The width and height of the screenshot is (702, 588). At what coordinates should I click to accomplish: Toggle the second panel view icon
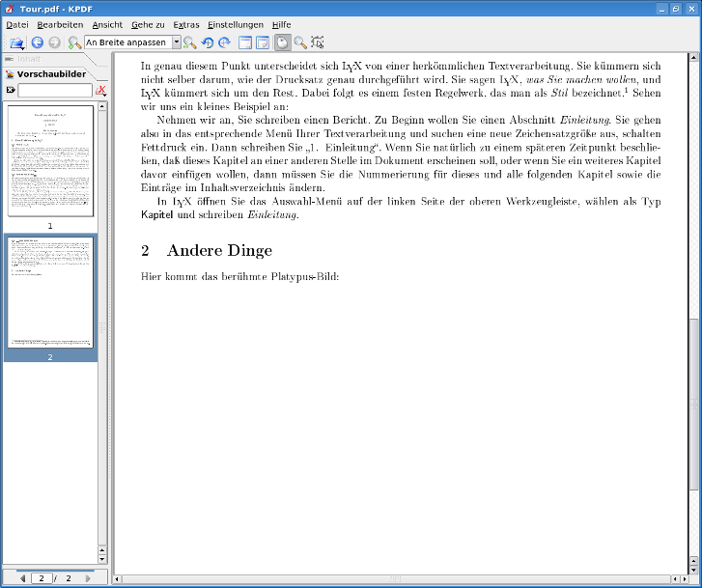[263, 42]
